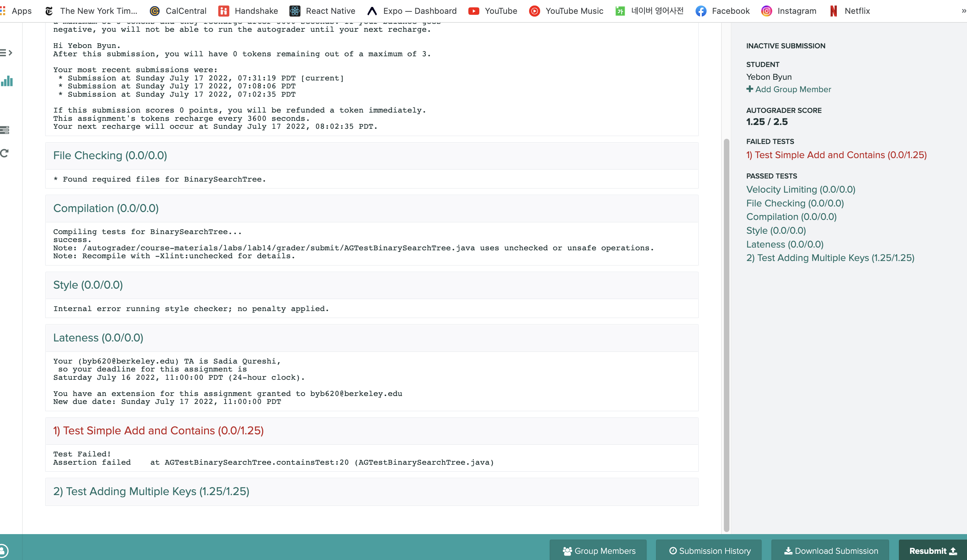The height and width of the screenshot is (560, 967).
Task: Click the account avatar icon bottom-left
Action: (3, 551)
